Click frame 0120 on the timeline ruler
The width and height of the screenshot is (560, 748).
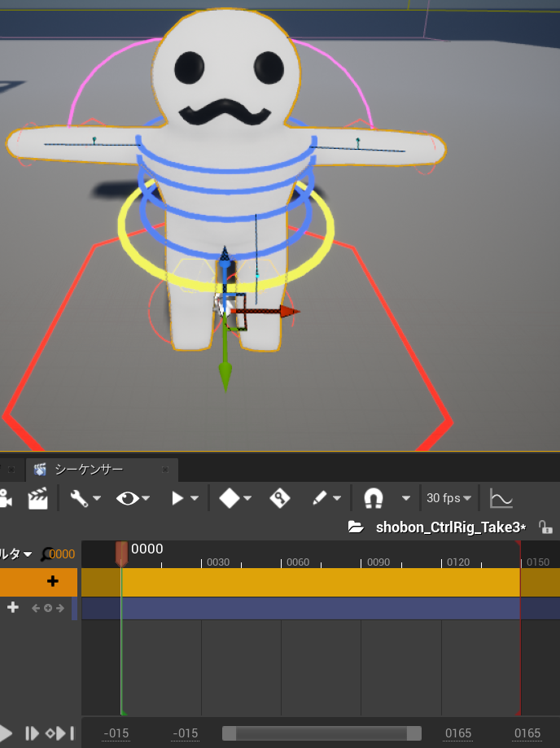[458, 562]
